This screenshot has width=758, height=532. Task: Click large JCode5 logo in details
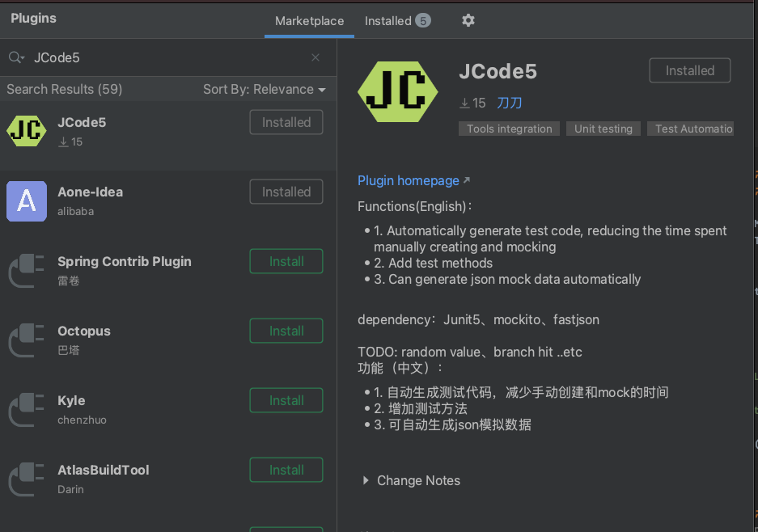click(392, 91)
